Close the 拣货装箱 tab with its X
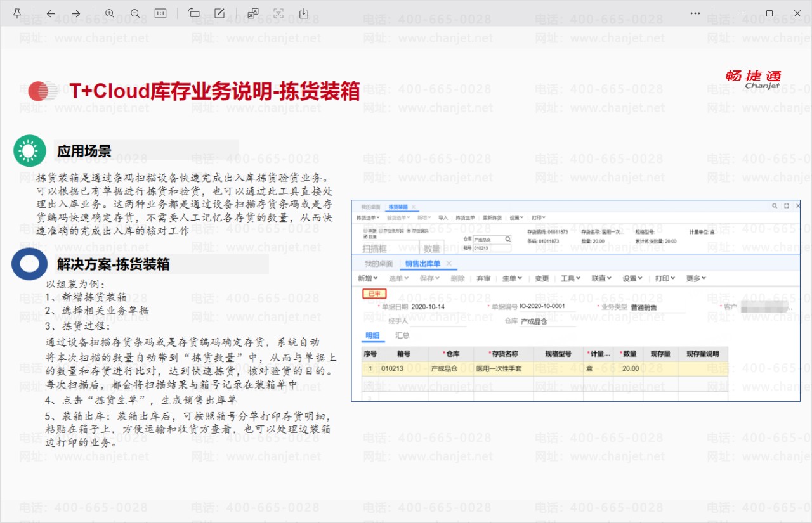 click(x=414, y=207)
